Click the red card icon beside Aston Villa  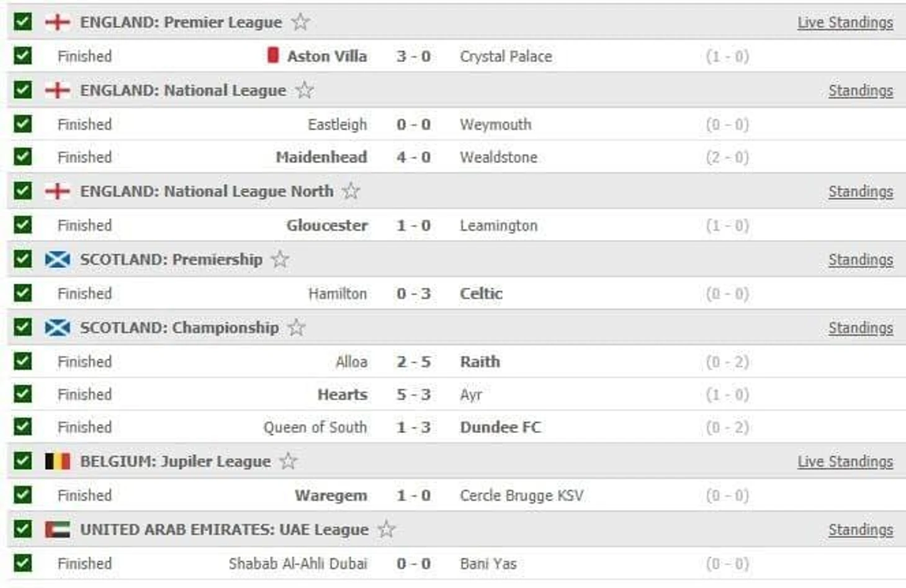click(273, 55)
